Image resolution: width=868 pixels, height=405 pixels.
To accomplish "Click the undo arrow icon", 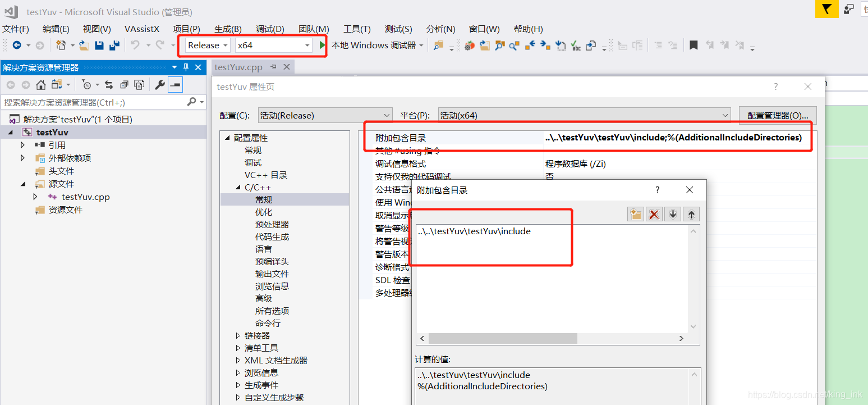I will (135, 45).
